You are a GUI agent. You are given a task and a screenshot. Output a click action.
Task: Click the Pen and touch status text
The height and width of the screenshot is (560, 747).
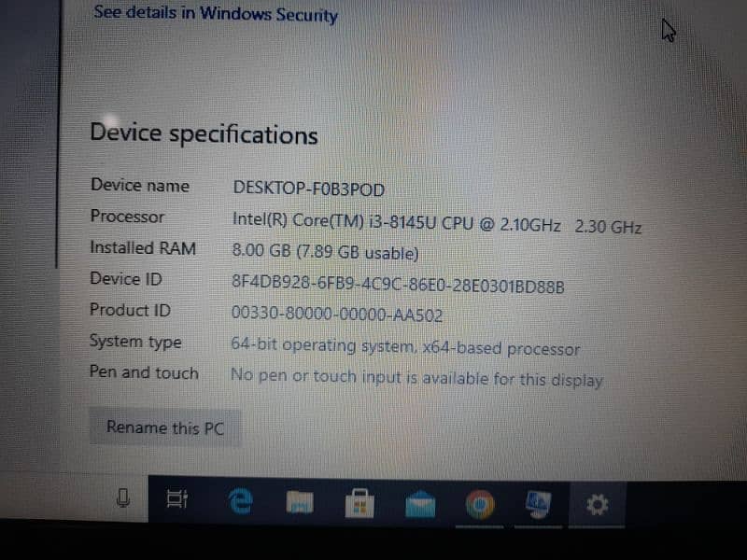point(416,378)
